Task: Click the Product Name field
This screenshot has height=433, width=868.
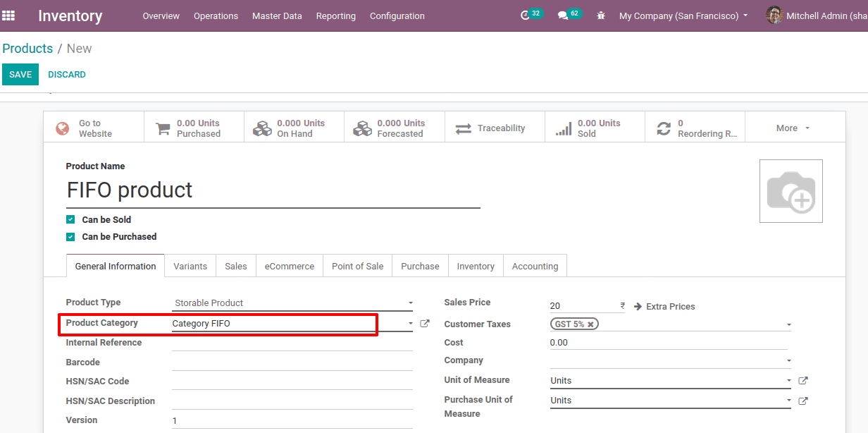Action: pyautogui.click(x=273, y=190)
